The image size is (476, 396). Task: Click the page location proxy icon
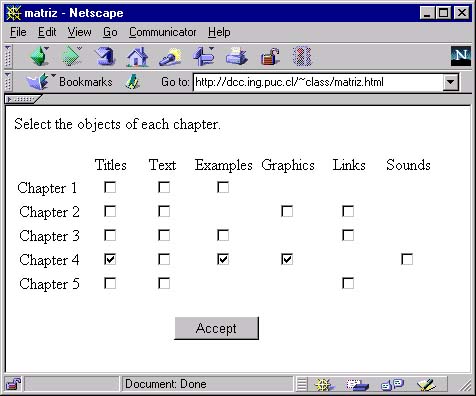[132, 82]
